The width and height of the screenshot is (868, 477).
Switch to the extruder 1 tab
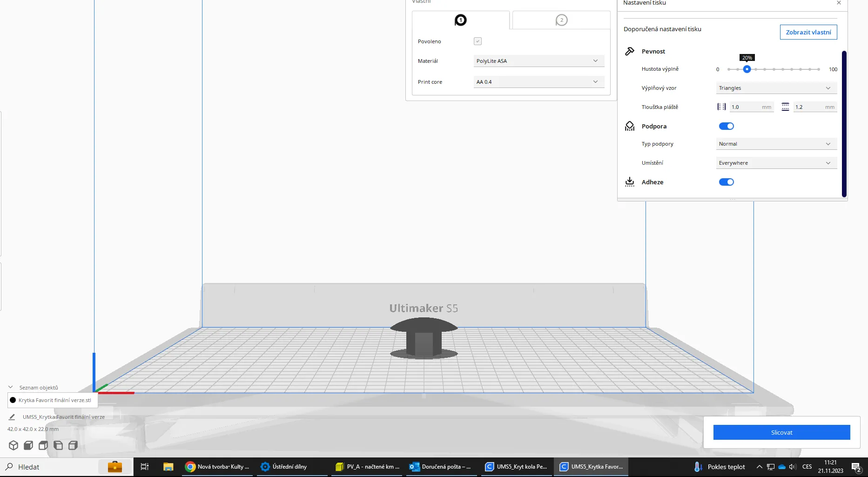(x=460, y=20)
